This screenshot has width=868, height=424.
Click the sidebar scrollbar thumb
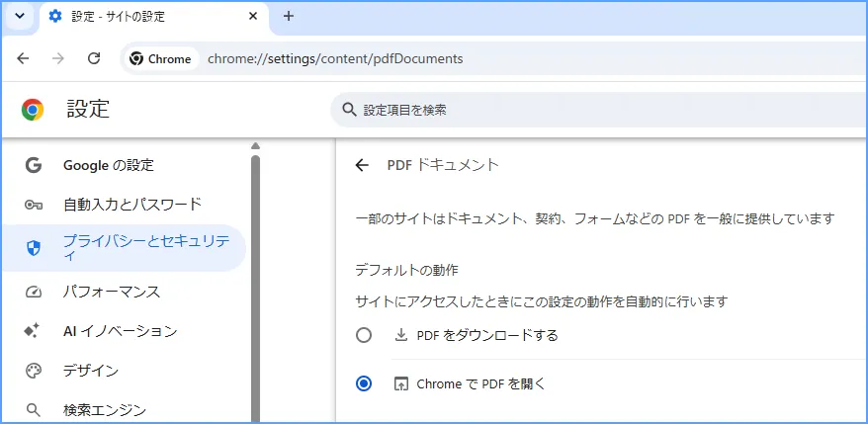(x=255, y=288)
